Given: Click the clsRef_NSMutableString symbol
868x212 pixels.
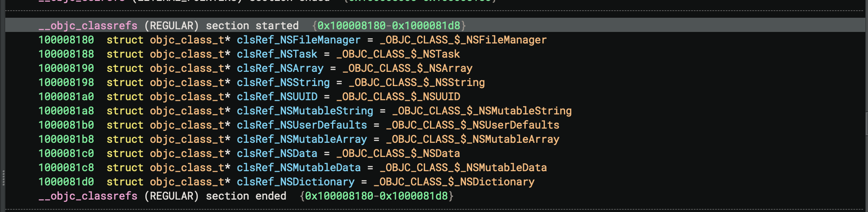Looking at the screenshot, I should (305, 111).
